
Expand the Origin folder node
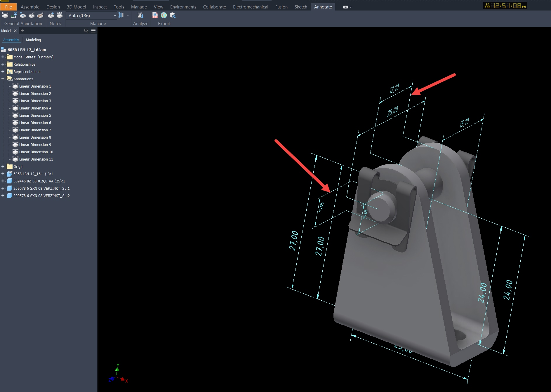[3, 167]
